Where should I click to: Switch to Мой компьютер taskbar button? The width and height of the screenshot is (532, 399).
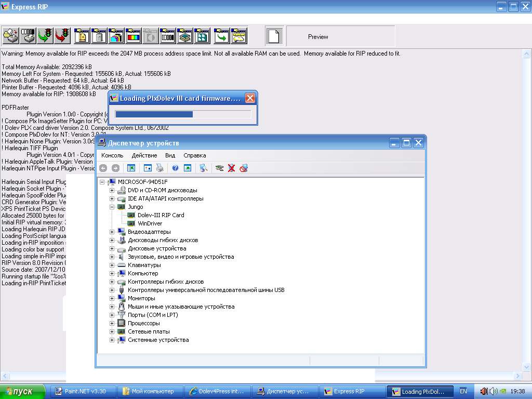pos(151,392)
